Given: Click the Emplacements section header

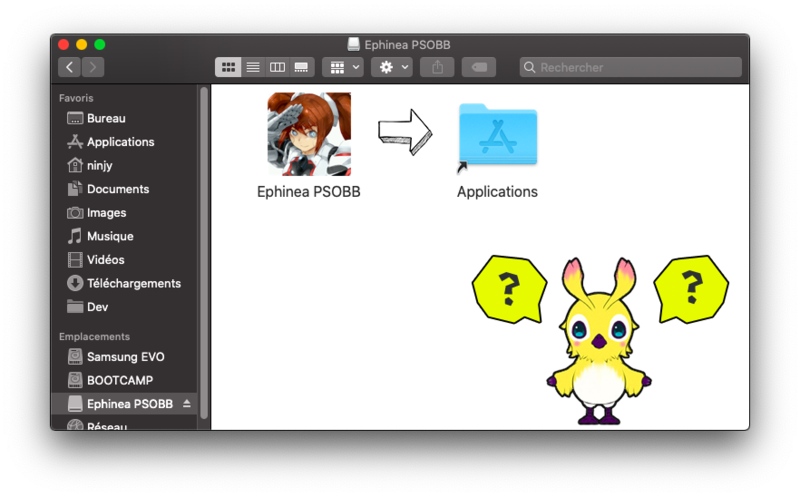Looking at the screenshot, I should pyautogui.click(x=94, y=337).
